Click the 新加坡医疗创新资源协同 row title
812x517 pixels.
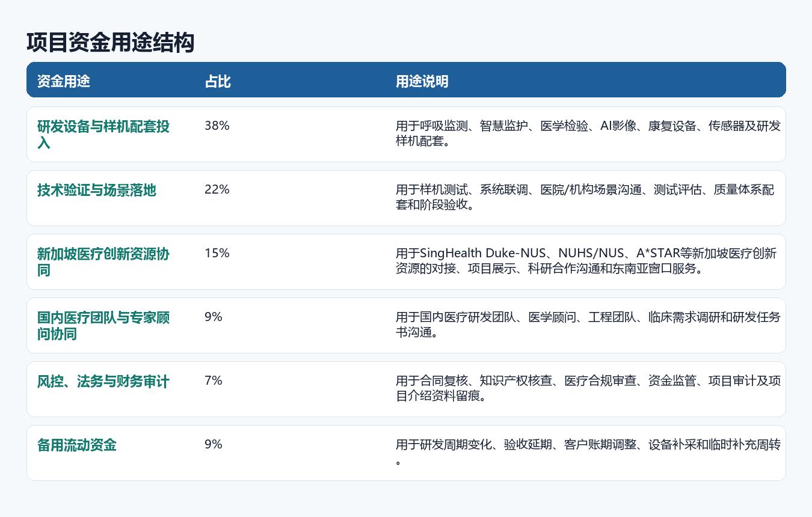pyautogui.click(x=103, y=262)
